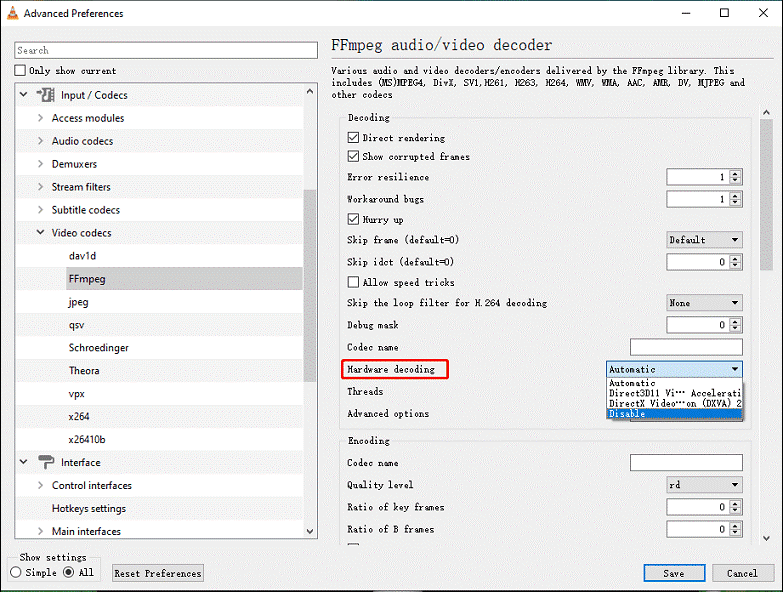783x592 pixels.
Task: Open the Hardware decoding Automatic combo box
Action: [x=674, y=369]
